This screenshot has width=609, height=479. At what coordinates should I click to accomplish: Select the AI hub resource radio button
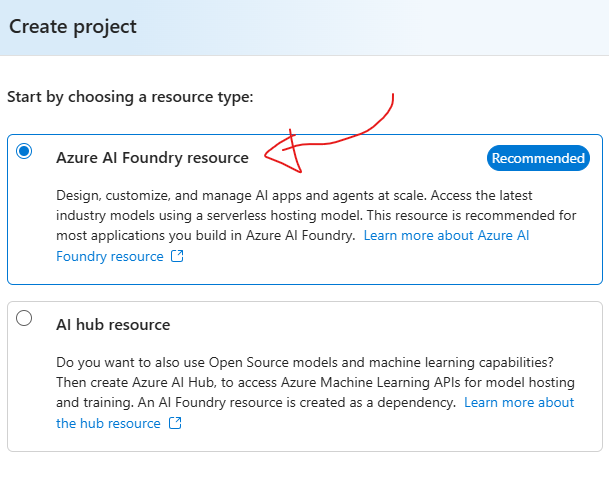pyautogui.click(x=24, y=318)
